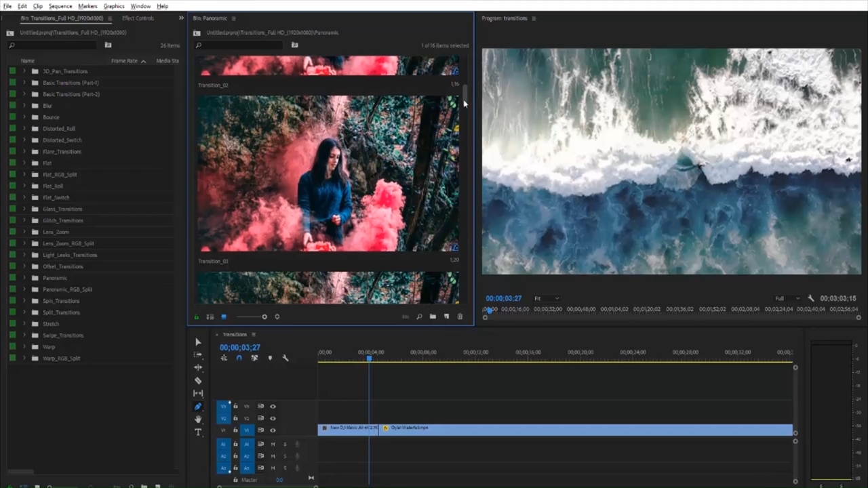
Task: Click the blue timeline timecode 00;00;03;27
Action: (x=240, y=348)
